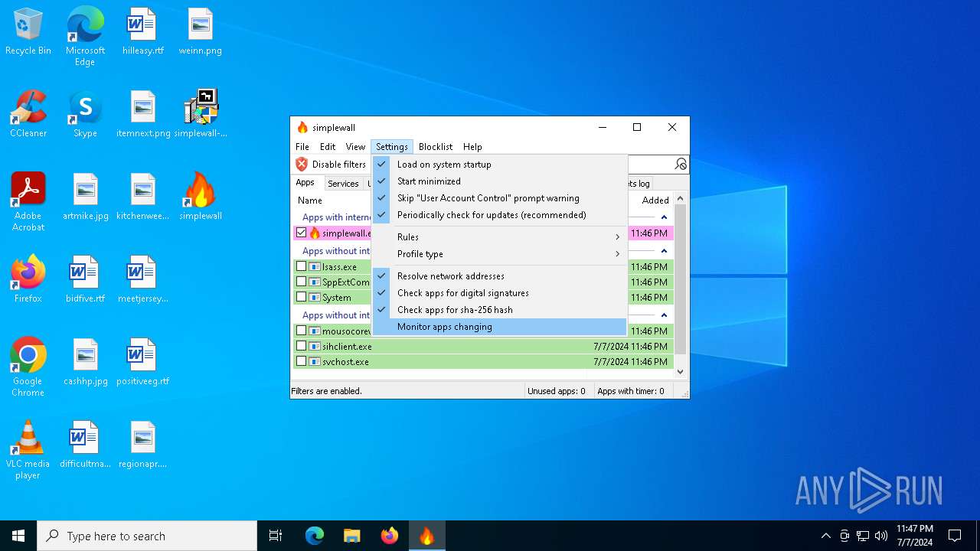
Task: Sort list by Name column header
Action: point(310,201)
